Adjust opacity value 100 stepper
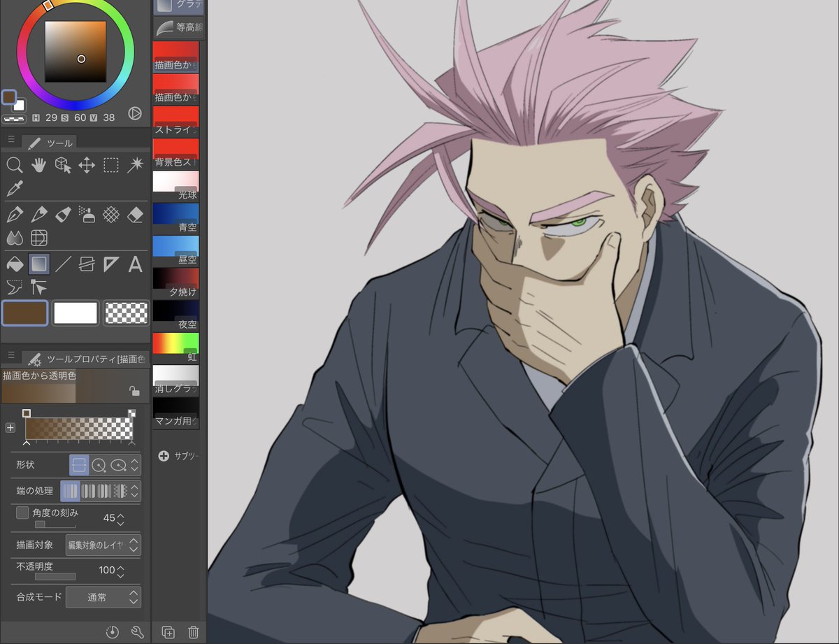This screenshot has height=644, width=839. (x=120, y=571)
